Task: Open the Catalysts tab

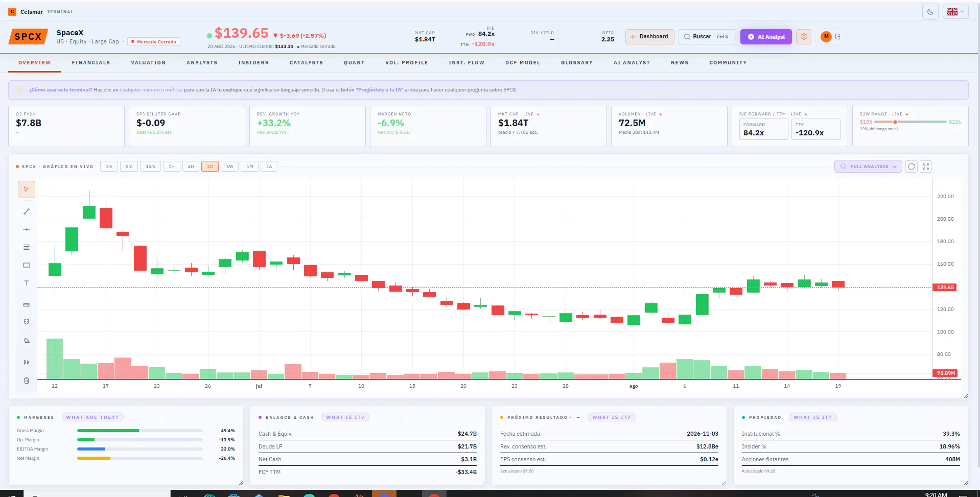Action: coord(306,63)
